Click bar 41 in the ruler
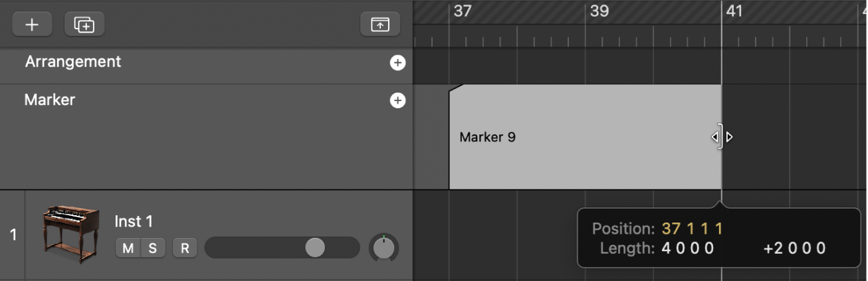Screen dimensions: 868x281 click(x=734, y=11)
